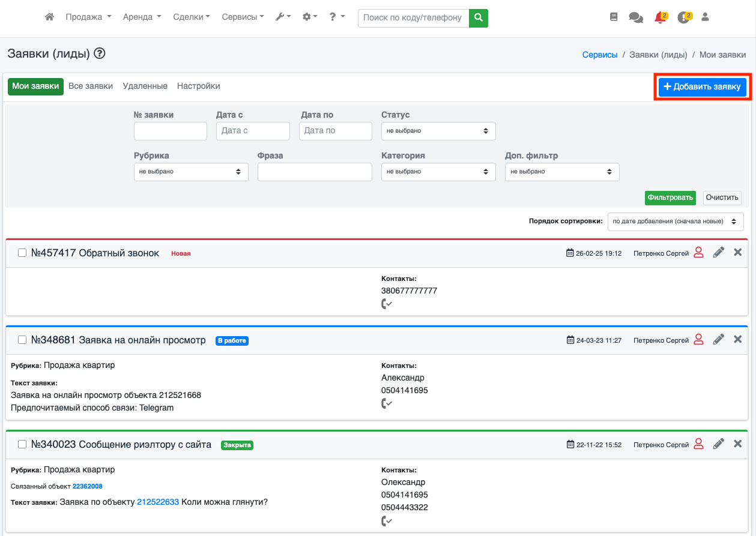Image resolution: width=756 pixels, height=536 pixels.
Task: Select checkbox for request №348681
Action: 22,340
